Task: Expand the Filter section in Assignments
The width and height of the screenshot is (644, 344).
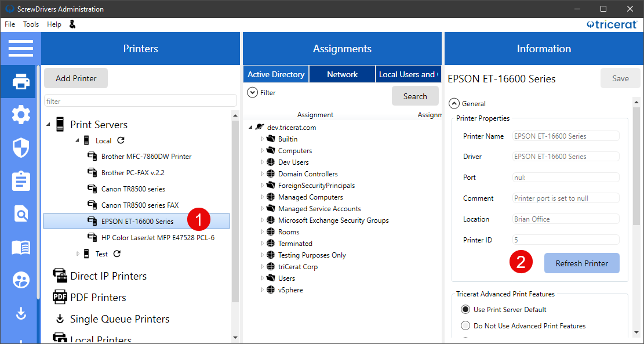Action: [x=252, y=92]
